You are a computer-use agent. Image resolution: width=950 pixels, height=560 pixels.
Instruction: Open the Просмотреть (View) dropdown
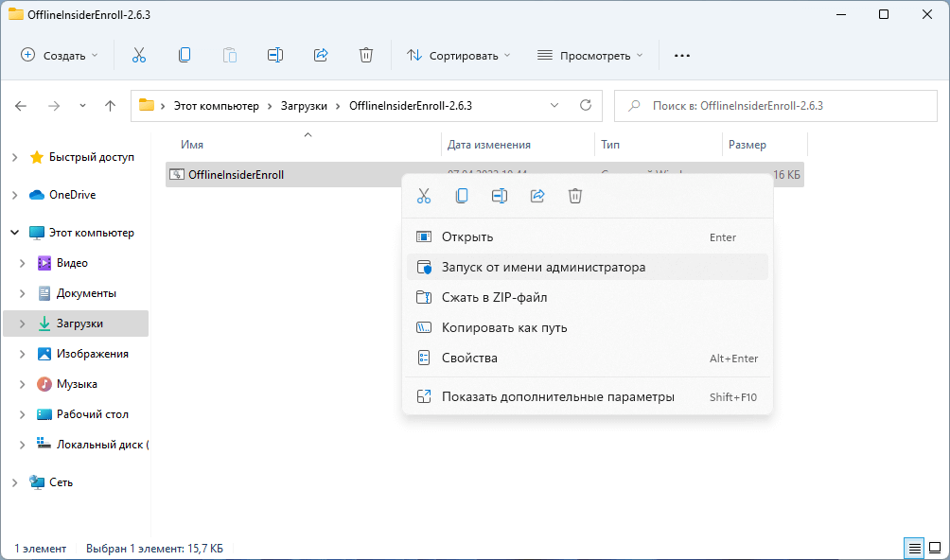[x=590, y=56]
